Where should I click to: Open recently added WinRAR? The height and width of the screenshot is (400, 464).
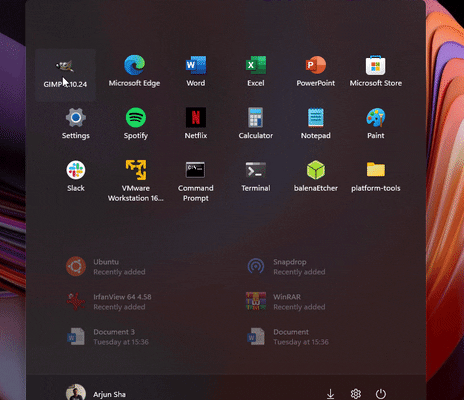point(286,302)
